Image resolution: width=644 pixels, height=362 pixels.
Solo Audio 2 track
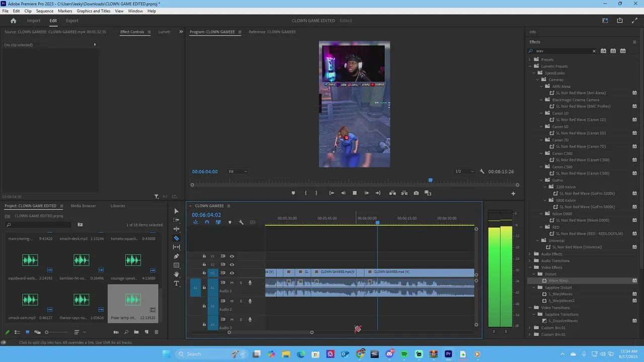pyautogui.click(x=240, y=301)
